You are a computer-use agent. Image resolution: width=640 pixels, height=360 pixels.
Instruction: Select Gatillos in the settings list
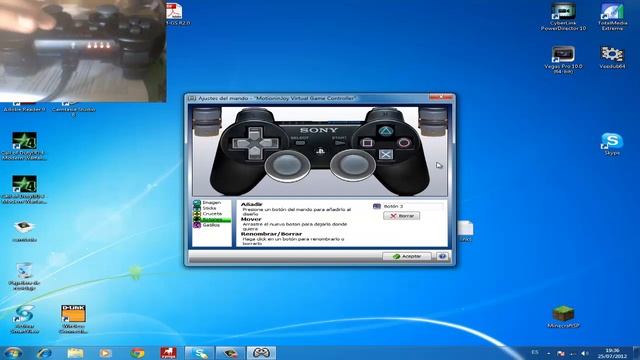pos(211,225)
